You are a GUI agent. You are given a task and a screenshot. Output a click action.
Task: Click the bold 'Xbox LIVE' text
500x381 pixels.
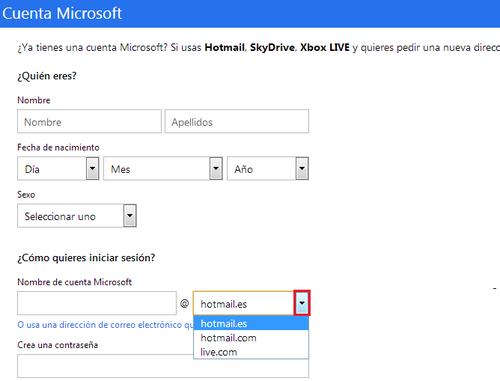325,47
